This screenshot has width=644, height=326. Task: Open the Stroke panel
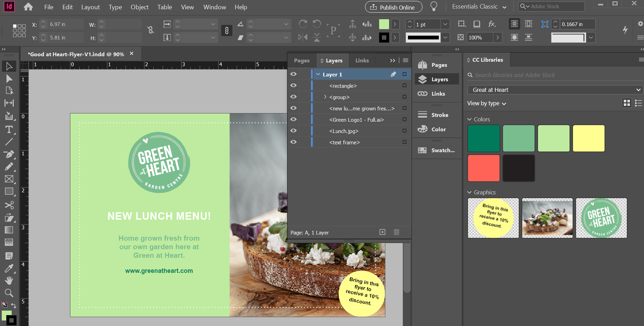click(x=437, y=114)
